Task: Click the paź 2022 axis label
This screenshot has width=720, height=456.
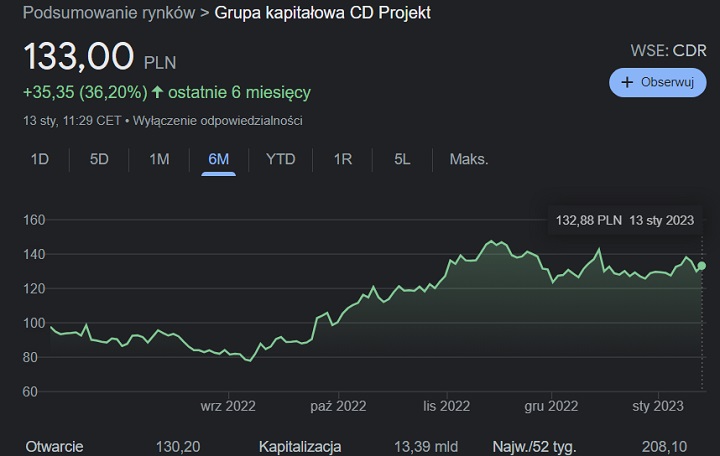Action: pyautogui.click(x=338, y=406)
